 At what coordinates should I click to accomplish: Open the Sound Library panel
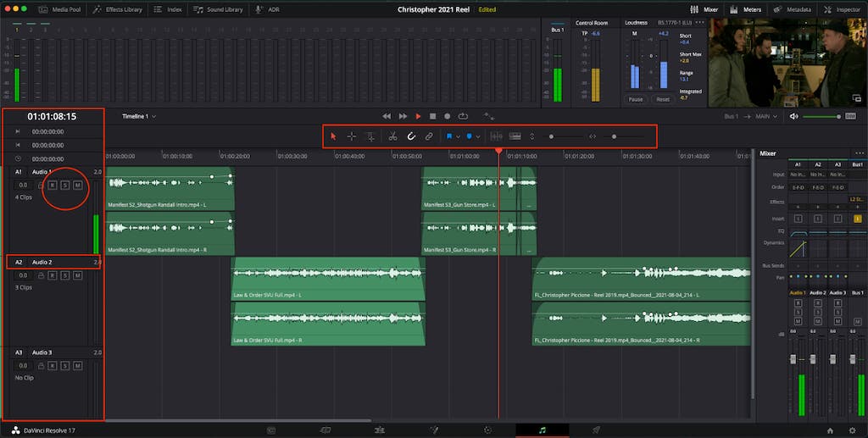click(218, 9)
